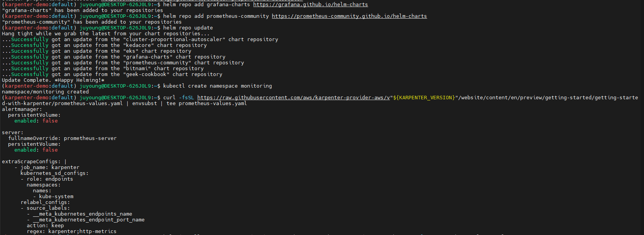Select the 'Update Complete. Happy Helming!' line

[x=53, y=80]
